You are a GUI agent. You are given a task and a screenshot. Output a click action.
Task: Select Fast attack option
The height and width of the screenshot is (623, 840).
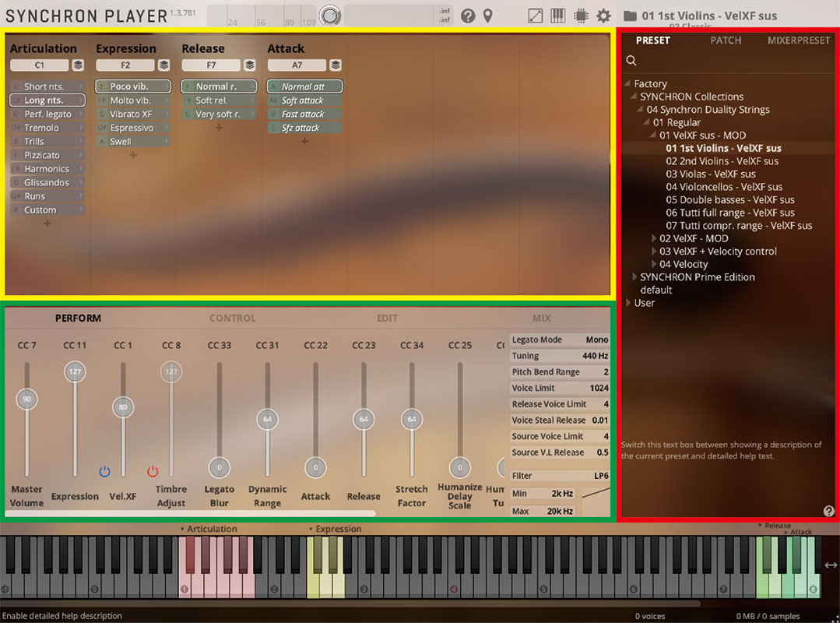tap(304, 114)
